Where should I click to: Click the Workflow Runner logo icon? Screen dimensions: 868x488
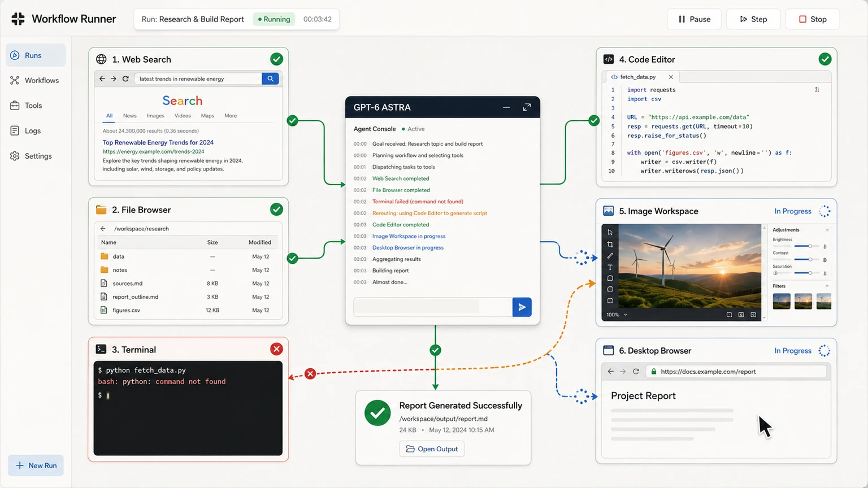click(18, 19)
